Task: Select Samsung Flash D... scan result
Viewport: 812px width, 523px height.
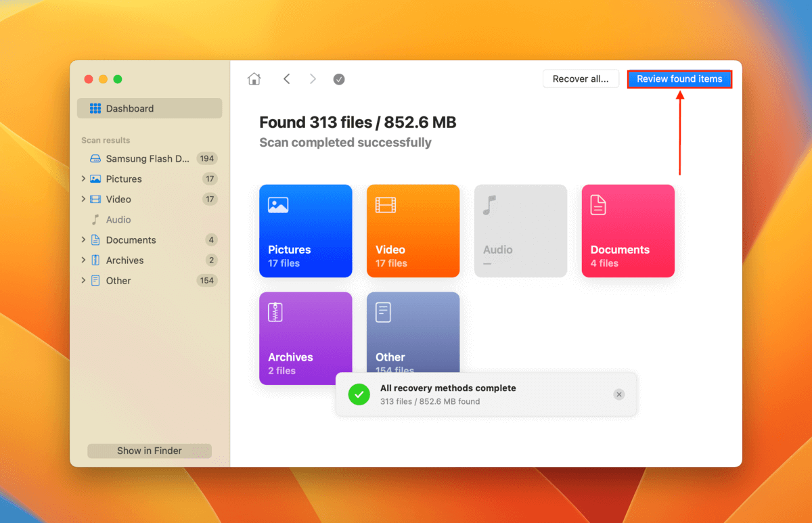Action: click(150, 159)
